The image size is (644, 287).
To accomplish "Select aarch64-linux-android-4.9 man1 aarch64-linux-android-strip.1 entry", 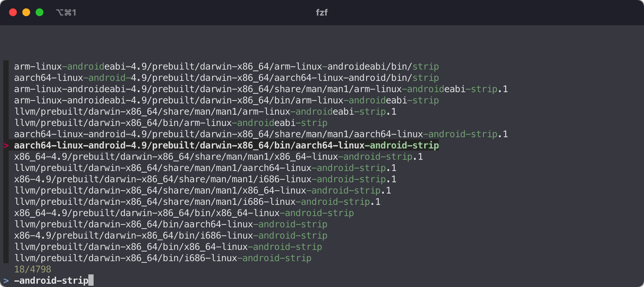I will (261, 134).
